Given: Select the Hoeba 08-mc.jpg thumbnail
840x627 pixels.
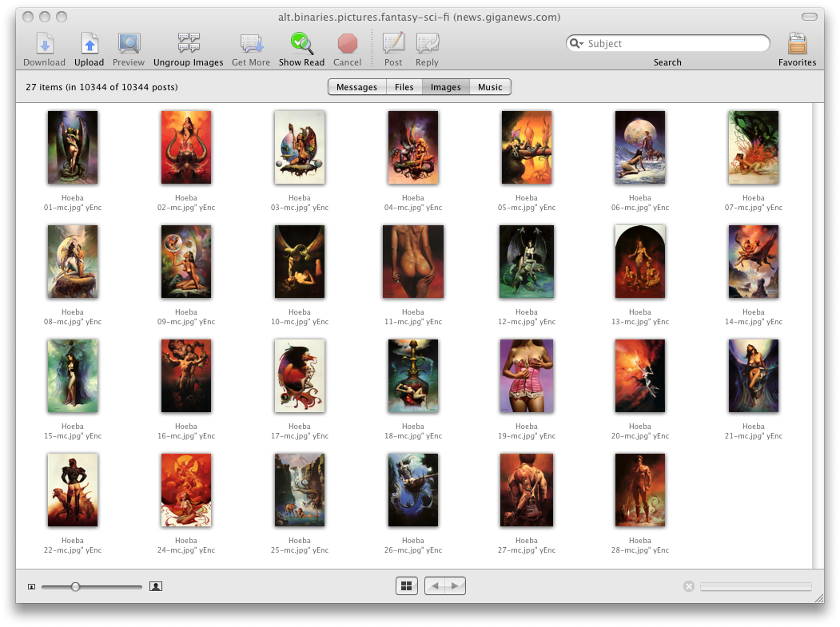Looking at the screenshot, I should click(73, 261).
